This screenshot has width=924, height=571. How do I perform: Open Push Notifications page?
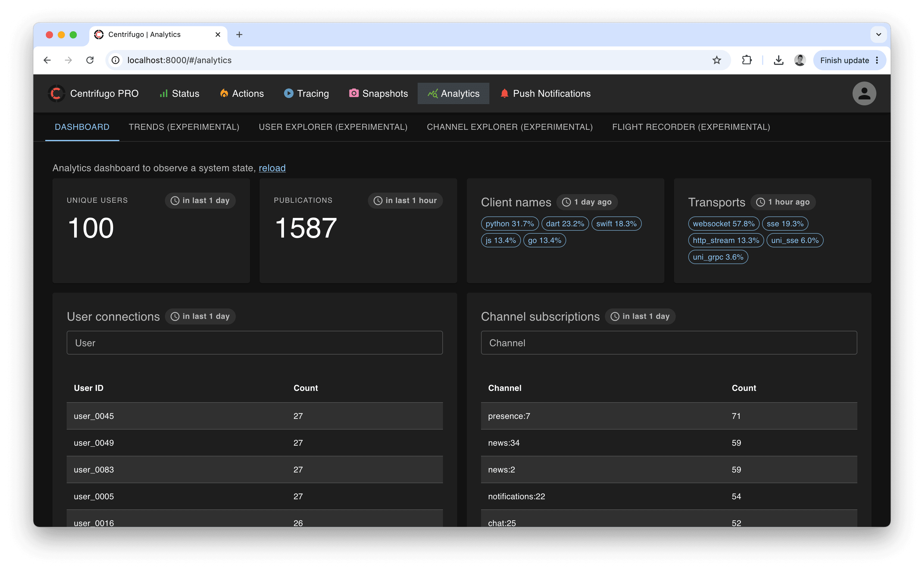(545, 93)
